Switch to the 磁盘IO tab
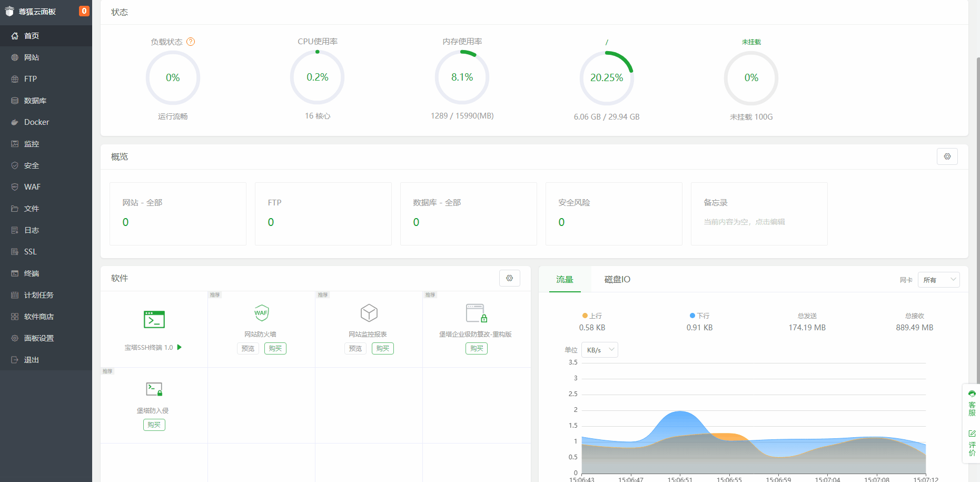Screen dimensions: 980x482 point(617,280)
